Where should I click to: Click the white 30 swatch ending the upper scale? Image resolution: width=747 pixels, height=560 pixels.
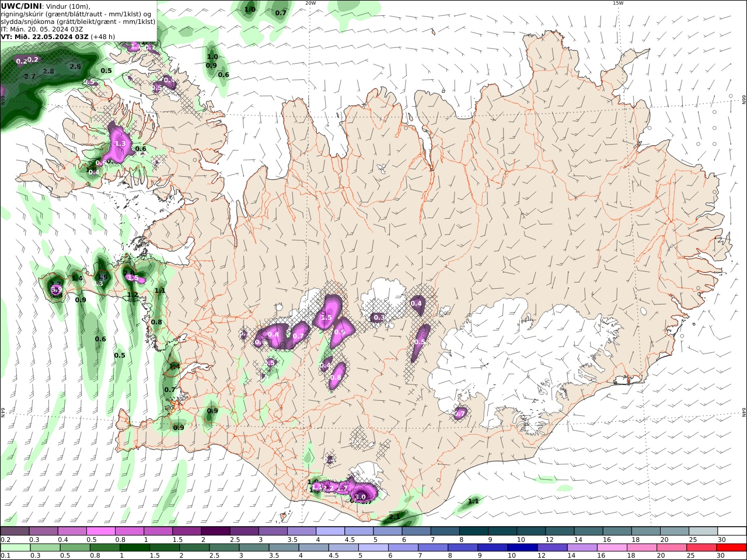click(x=732, y=531)
